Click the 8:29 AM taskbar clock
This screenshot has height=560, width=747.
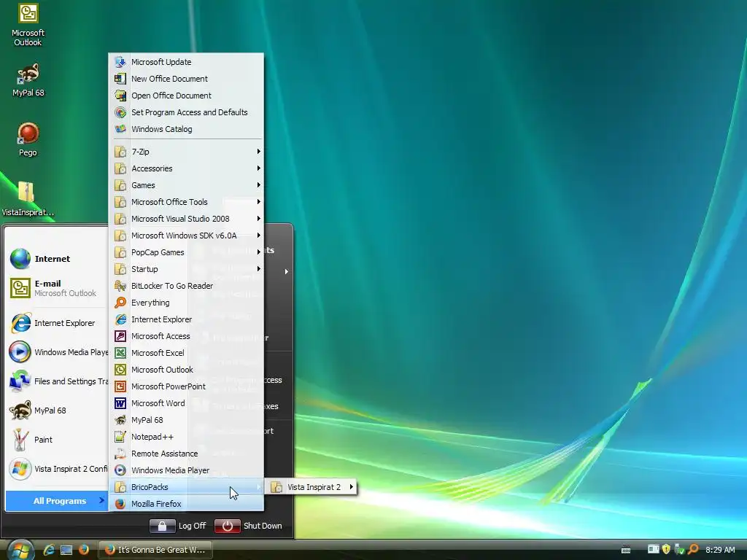coord(720,550)
